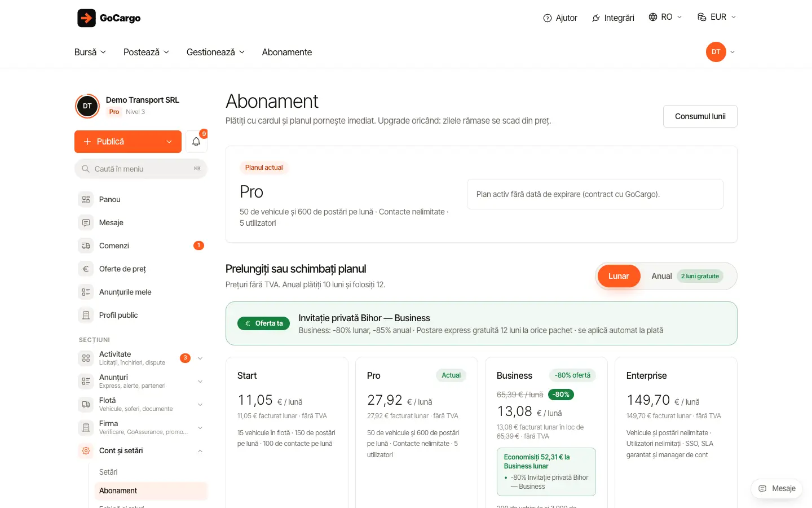The width and height of the screenshot is (812, 508).
Task: Open the Panou sidebar icon
Action: click(x=86, y=199)
